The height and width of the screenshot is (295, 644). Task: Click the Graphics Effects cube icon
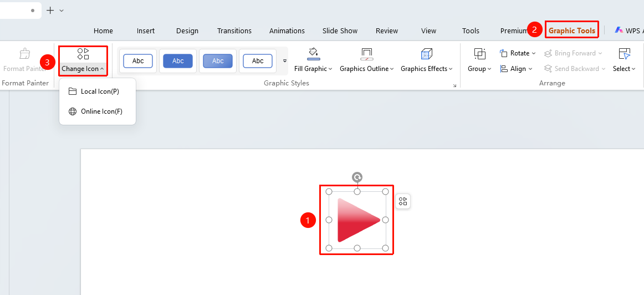427,54
